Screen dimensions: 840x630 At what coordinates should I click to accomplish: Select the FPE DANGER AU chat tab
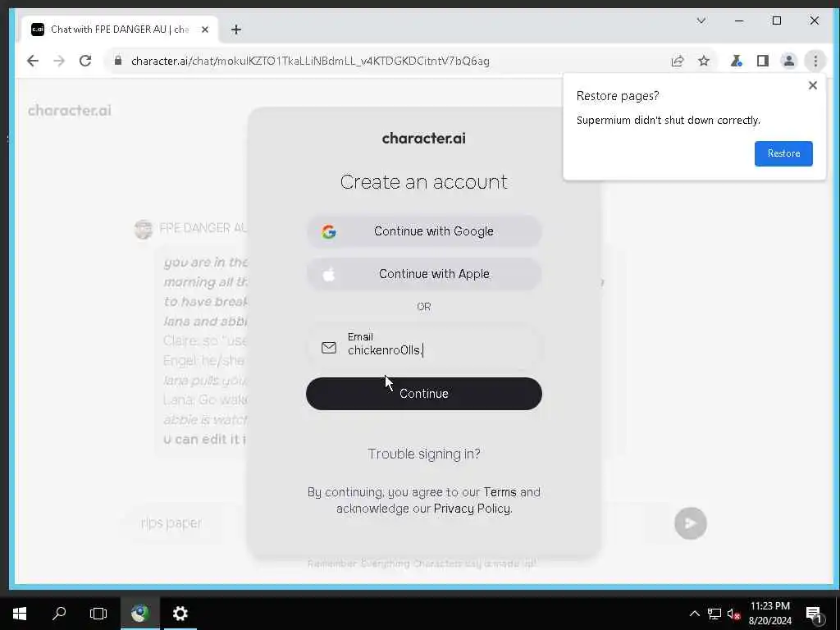pyautogui.click(x=120, y=30)
